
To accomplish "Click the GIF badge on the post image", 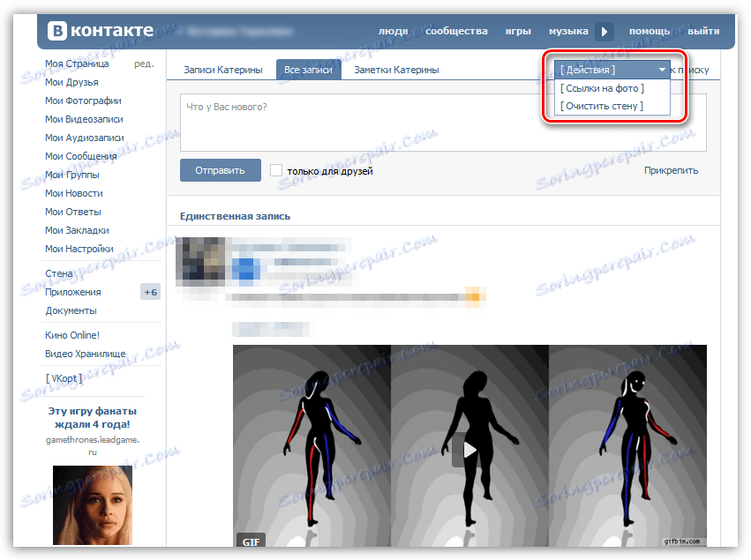I will pyautogui.click(x=251, y=541).
